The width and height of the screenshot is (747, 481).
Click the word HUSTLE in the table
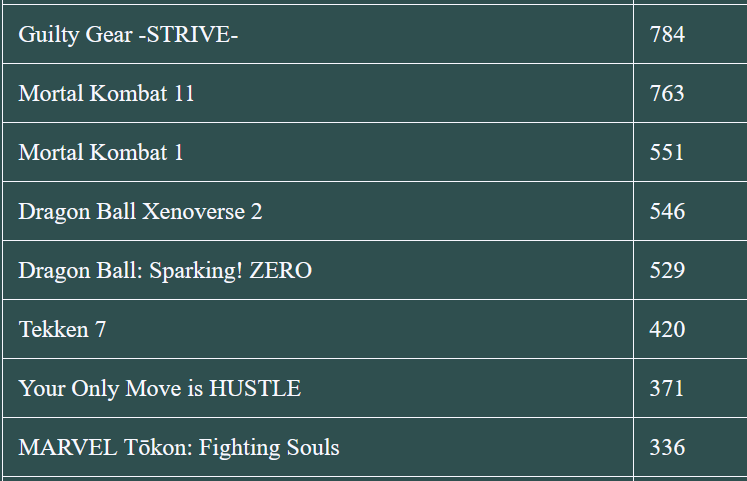click(255, 389)
